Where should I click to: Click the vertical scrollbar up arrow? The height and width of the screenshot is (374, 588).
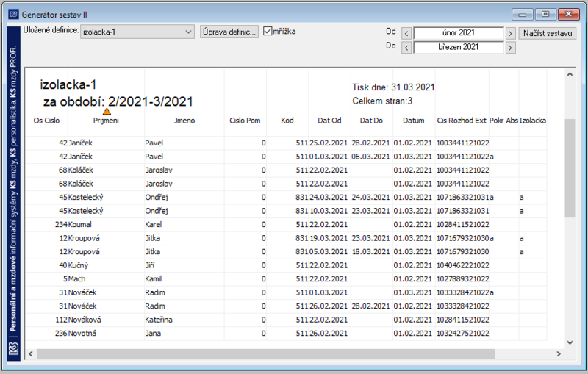click(570, 74)
